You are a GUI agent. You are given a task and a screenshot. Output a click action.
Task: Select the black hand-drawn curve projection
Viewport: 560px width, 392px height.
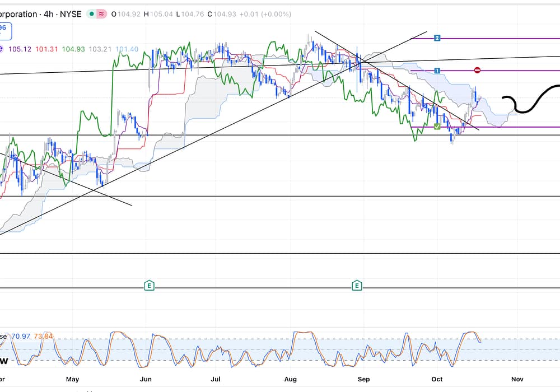(532, 99)
